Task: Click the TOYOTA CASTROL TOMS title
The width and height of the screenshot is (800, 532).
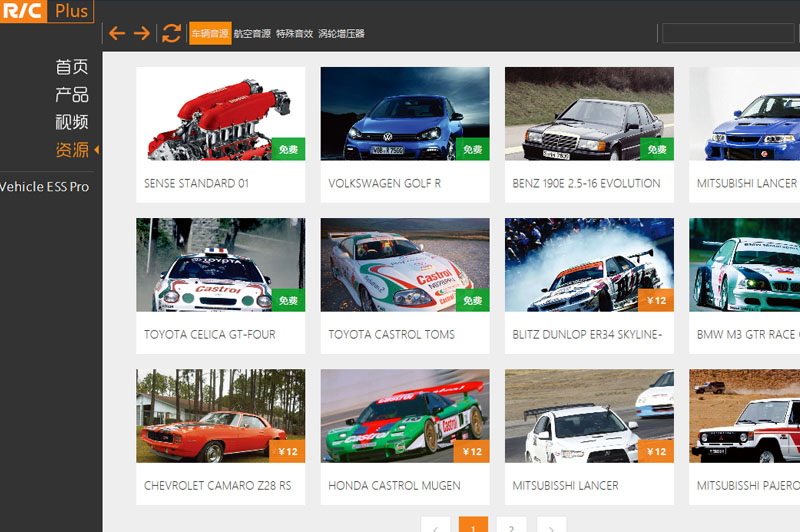Action: pyautogui.click(x=391, y=335)
